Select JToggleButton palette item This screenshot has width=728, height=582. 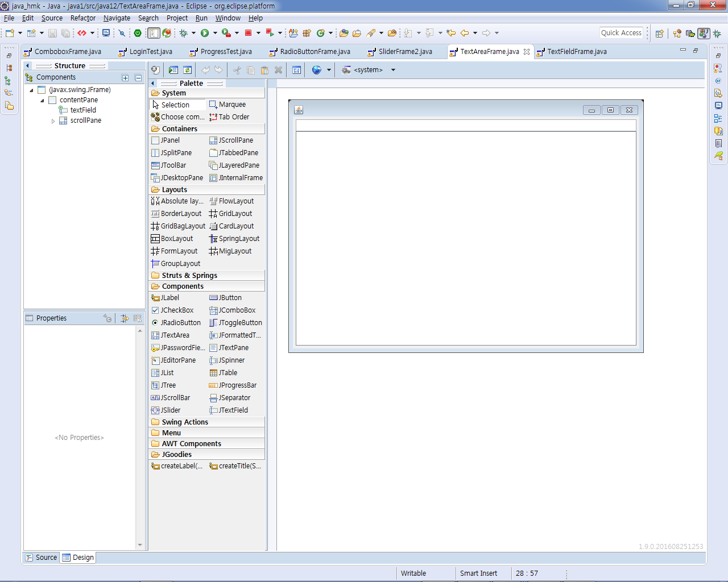(235, 323)
